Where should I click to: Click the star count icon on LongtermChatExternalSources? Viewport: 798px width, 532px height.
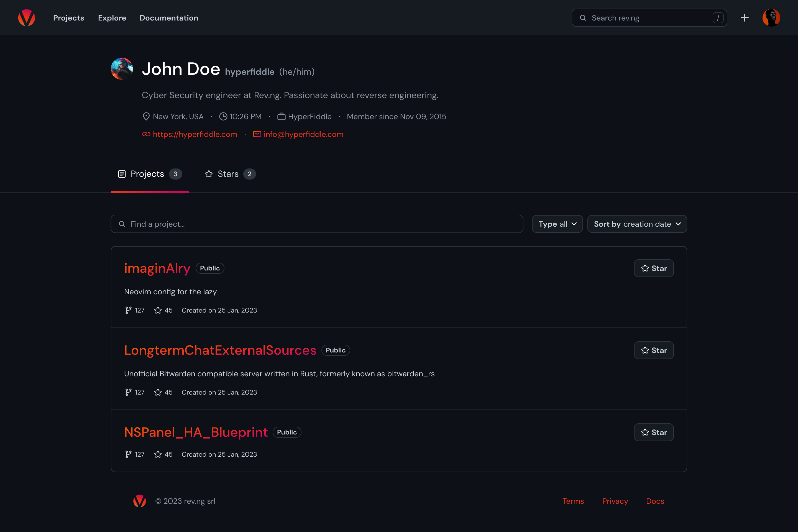pyautogui.click(x=158, y=392)
